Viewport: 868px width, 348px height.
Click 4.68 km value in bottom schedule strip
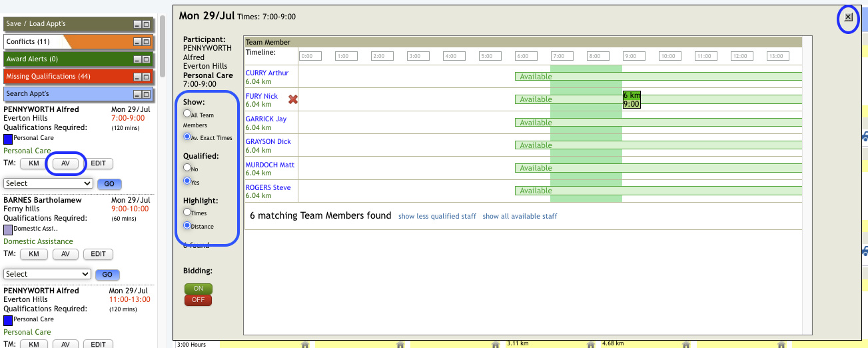[x=613, y=343]
